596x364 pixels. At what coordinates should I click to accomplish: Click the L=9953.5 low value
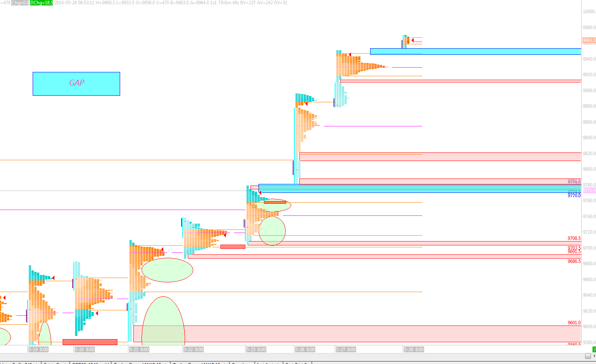tap(126, 3)
